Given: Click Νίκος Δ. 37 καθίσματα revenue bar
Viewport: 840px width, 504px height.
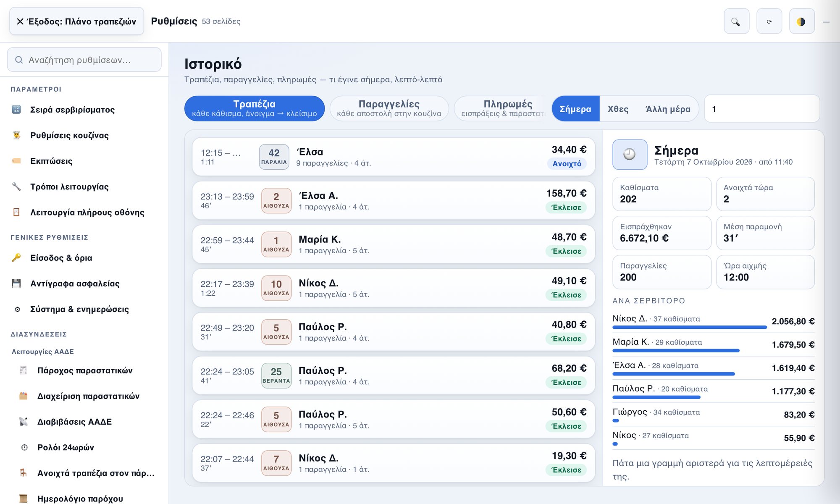Looking at the screenshot, I should tap(690, 327).
